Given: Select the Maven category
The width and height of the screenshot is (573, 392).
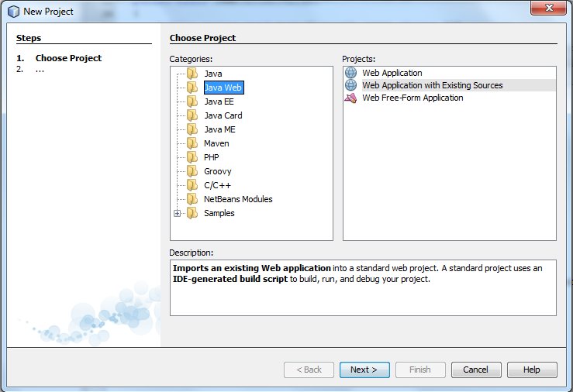Looking at the screenshot, I should coord(216,143).
